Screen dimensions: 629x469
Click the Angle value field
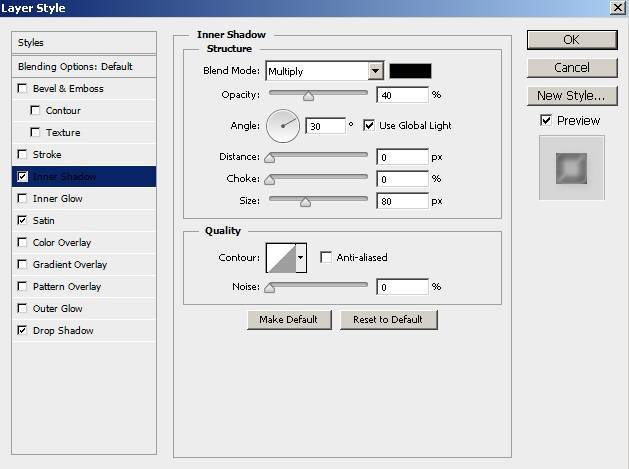[325, 126]
